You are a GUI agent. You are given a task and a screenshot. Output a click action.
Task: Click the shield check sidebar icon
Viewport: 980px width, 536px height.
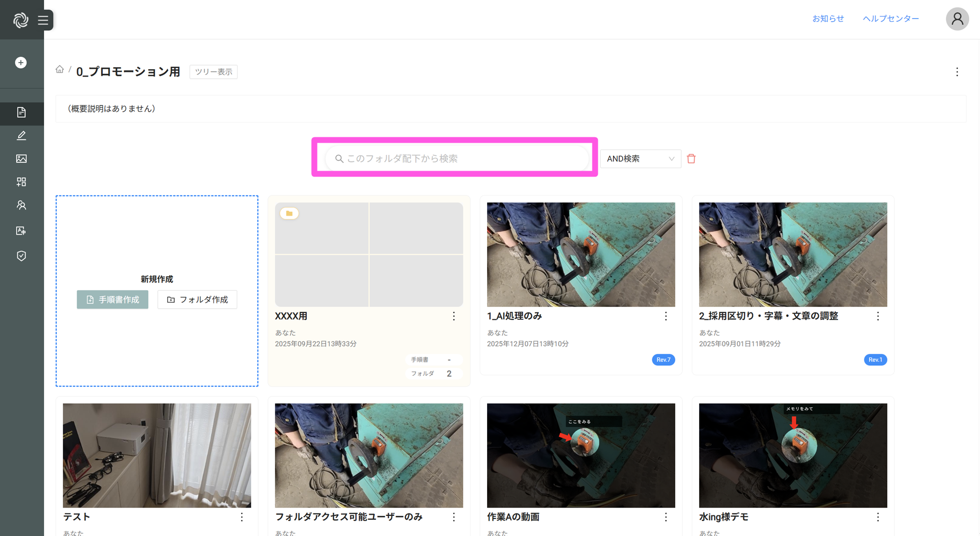(x=21, y=256)
